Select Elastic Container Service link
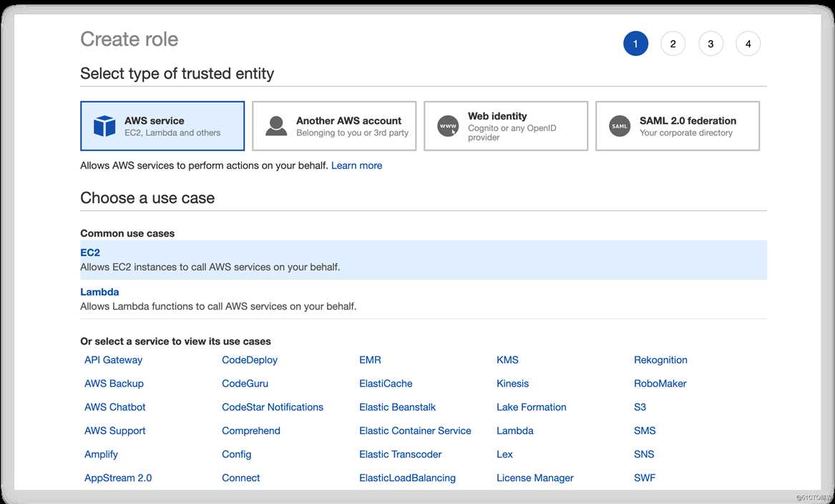 coord(415,431)
